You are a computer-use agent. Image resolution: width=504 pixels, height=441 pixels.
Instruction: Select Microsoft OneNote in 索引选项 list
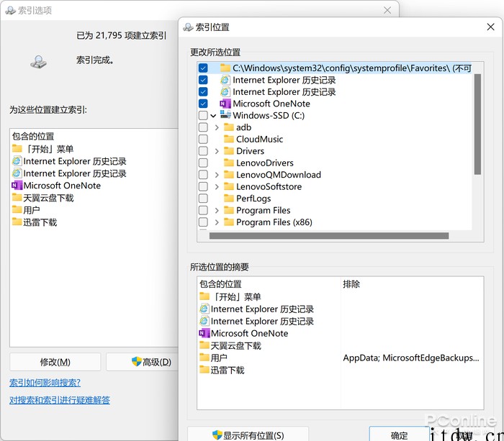[x=62, y=186]
